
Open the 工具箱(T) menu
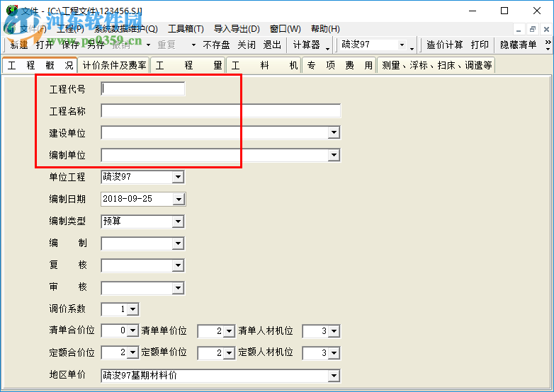point(186,29)
